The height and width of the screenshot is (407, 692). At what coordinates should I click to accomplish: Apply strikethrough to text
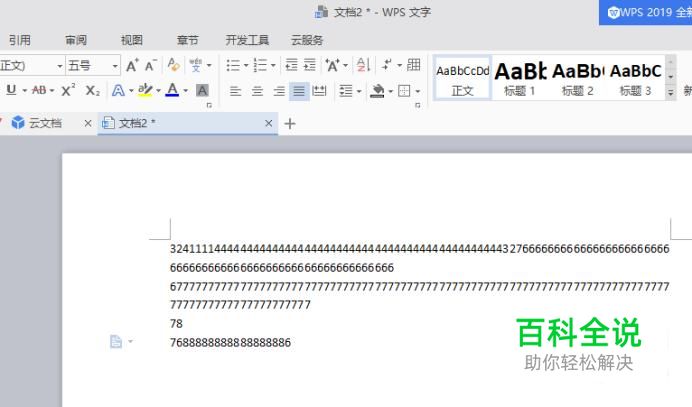point(39,90)
